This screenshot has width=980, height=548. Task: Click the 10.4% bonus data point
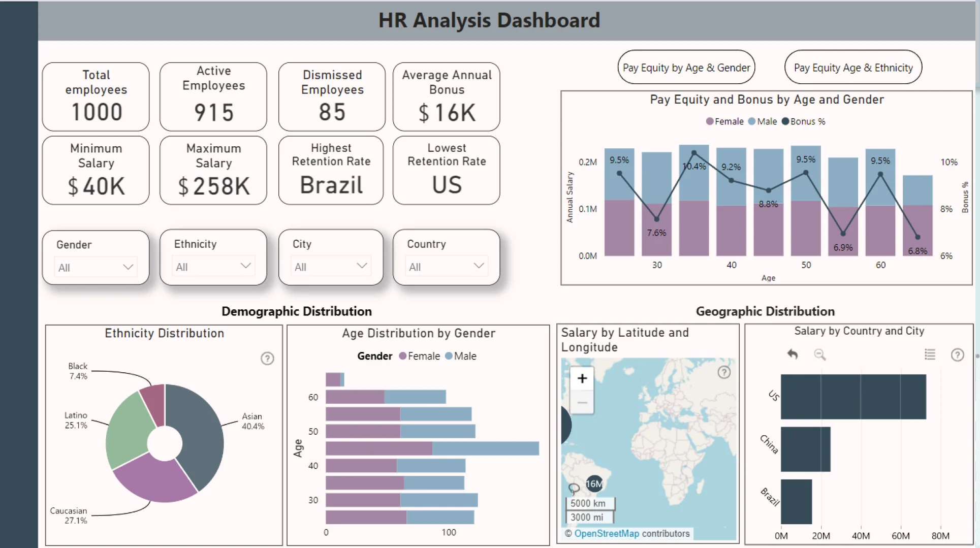[694, 153]
